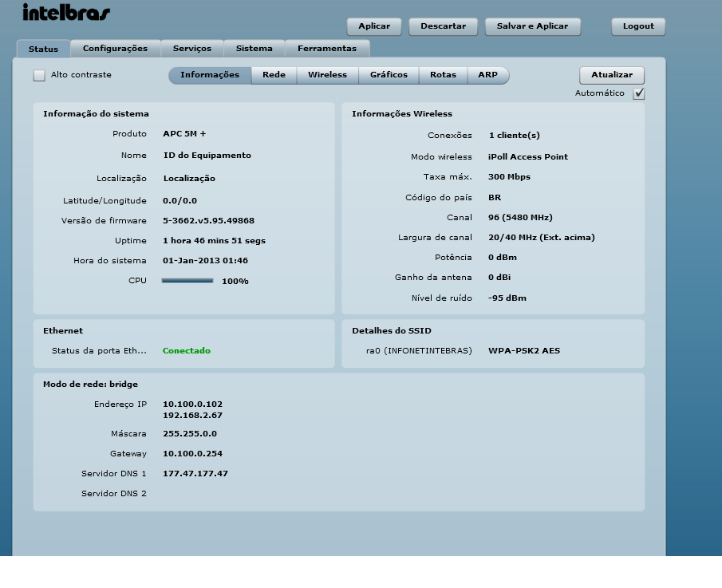Click Salvar e Aplicar button

532,26
